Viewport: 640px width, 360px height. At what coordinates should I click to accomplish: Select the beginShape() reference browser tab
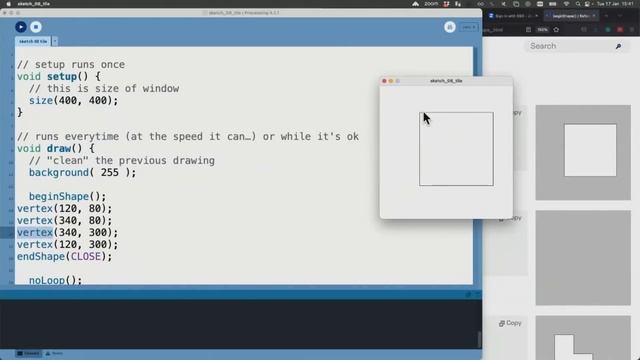570,16
